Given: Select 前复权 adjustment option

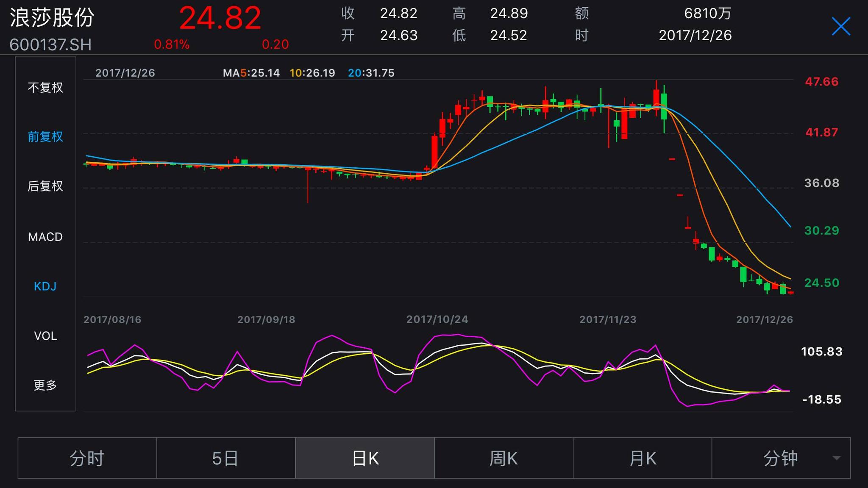Looking at the screenshot, I should 45,137.
